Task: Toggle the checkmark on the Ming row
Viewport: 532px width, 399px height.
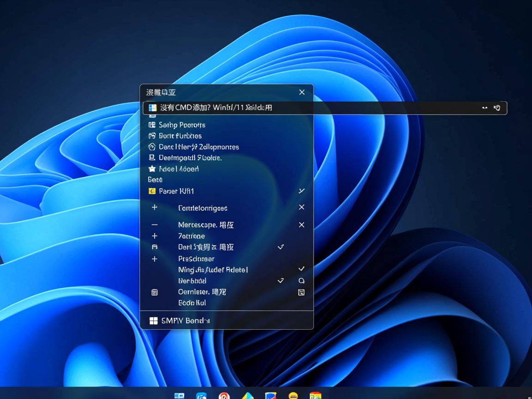Action: 302,269
